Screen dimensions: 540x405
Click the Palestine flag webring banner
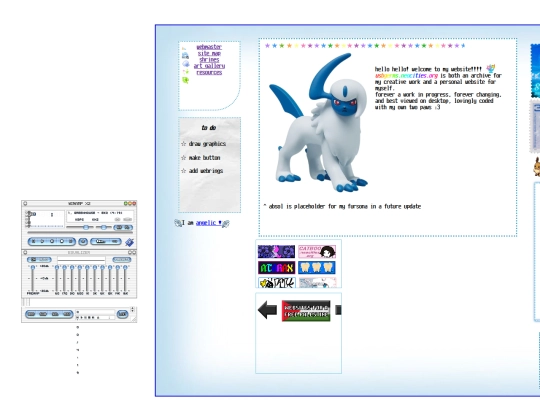click(306, 311)
